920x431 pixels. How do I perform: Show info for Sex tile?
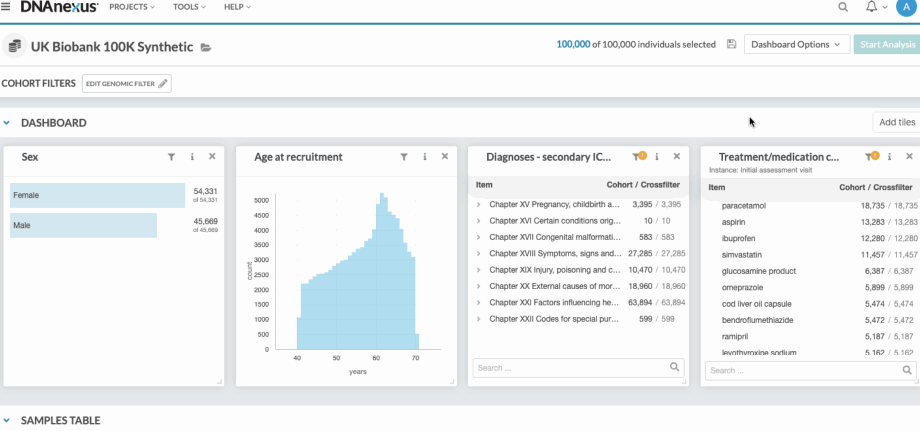192,157
